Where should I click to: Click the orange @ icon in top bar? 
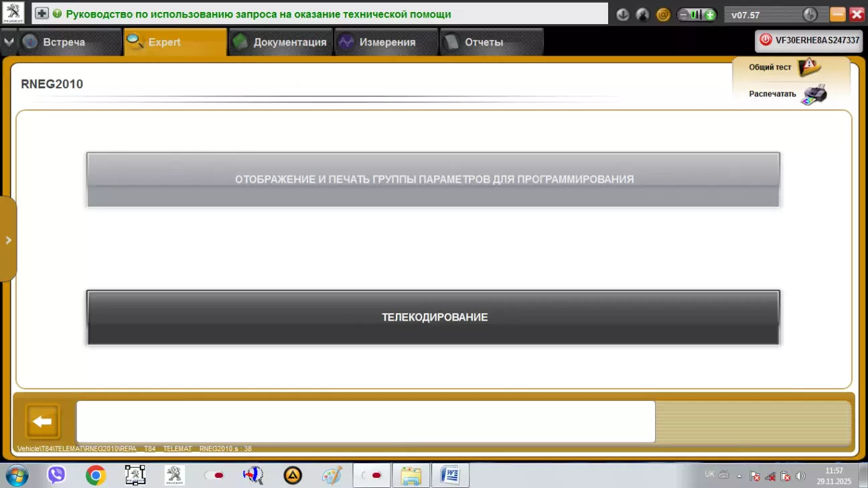tap(663, 15)
